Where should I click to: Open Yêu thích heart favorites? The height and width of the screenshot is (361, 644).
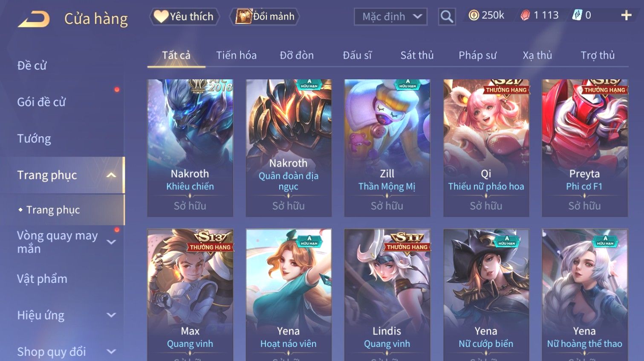(x=184, y=17)
